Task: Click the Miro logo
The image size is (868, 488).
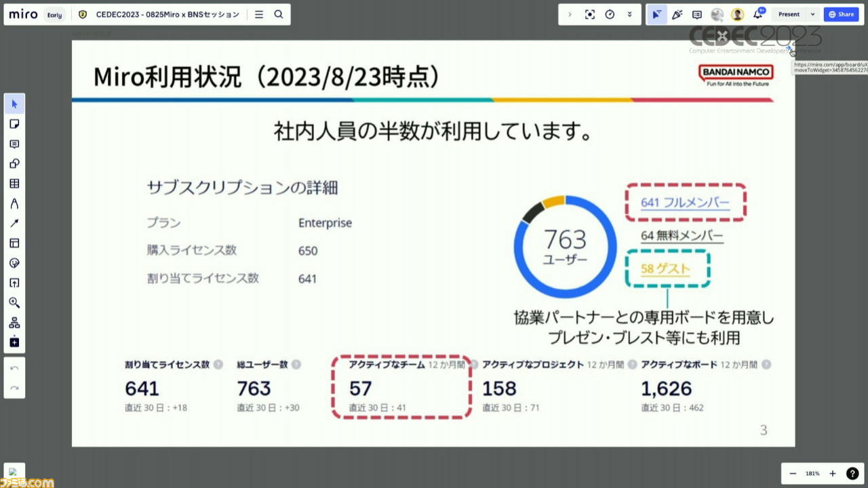Action: 23,14
